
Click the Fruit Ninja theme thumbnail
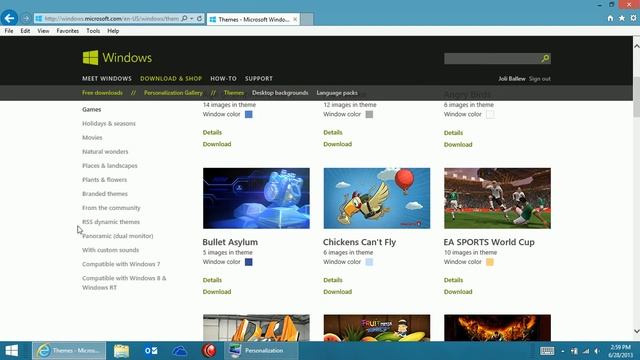(x=377, y=328)
